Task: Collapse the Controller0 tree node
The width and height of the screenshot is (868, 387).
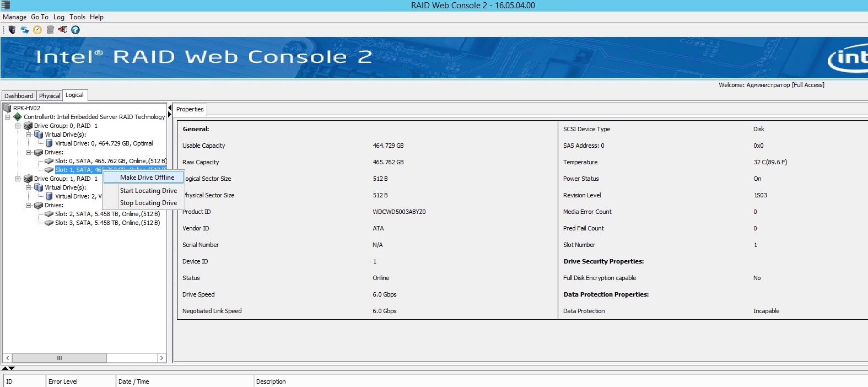Action: click(7, 117)
